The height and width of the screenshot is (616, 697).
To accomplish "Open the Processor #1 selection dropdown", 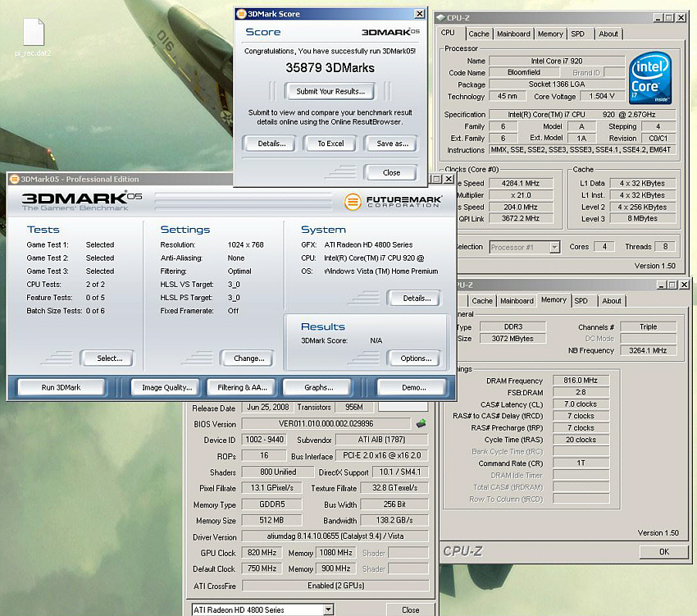I will pos(554,247).
